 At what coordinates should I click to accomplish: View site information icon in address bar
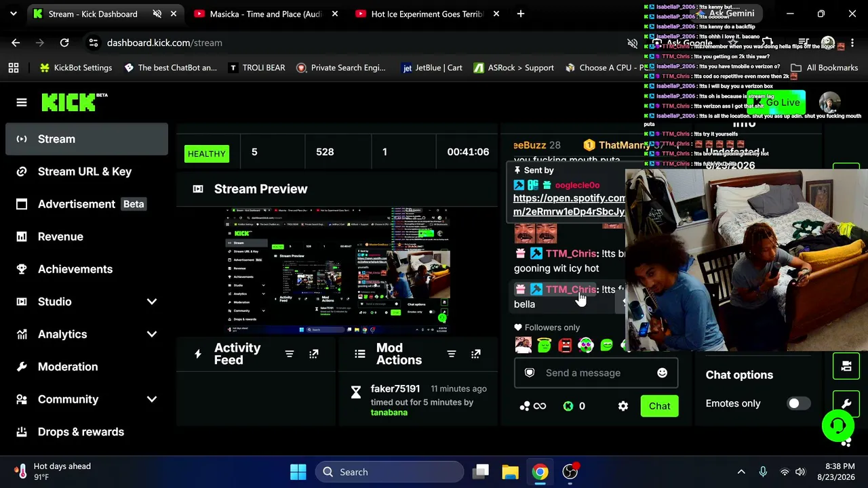(94, 43)
